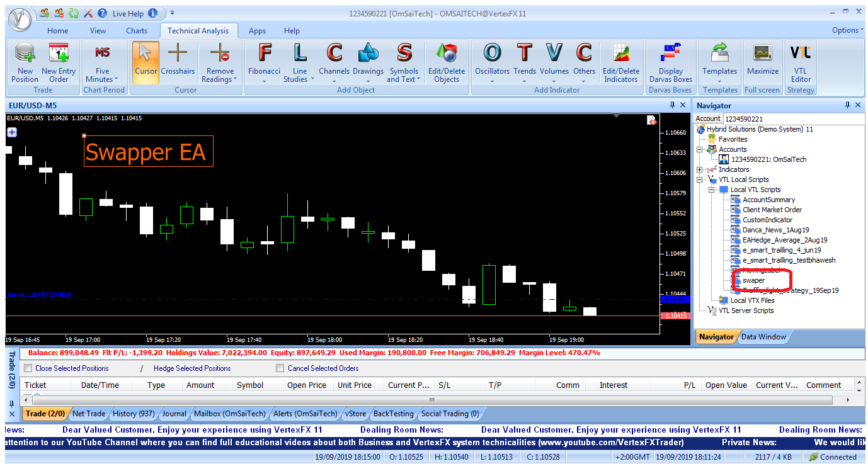Toggle Close Selected Positions checkbox
Viewport: 868px width, 466px height.
[28, 368]
